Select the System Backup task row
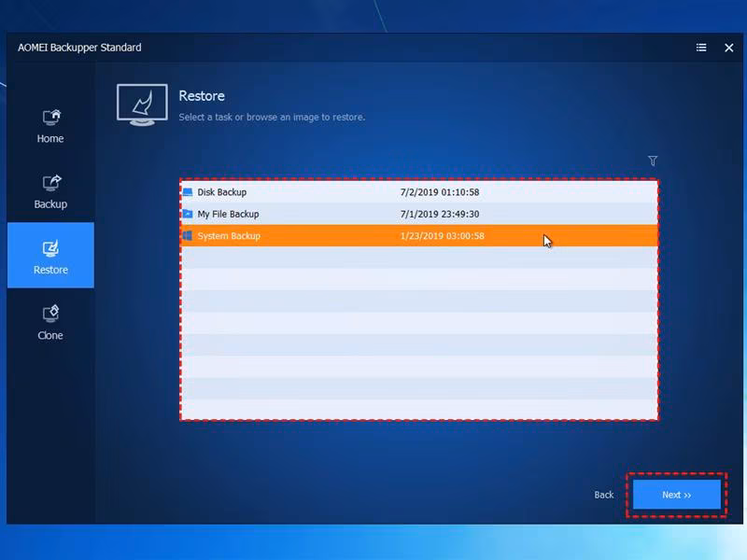The height and width of the screenshot is (560, 747). (x=419, y=236)
